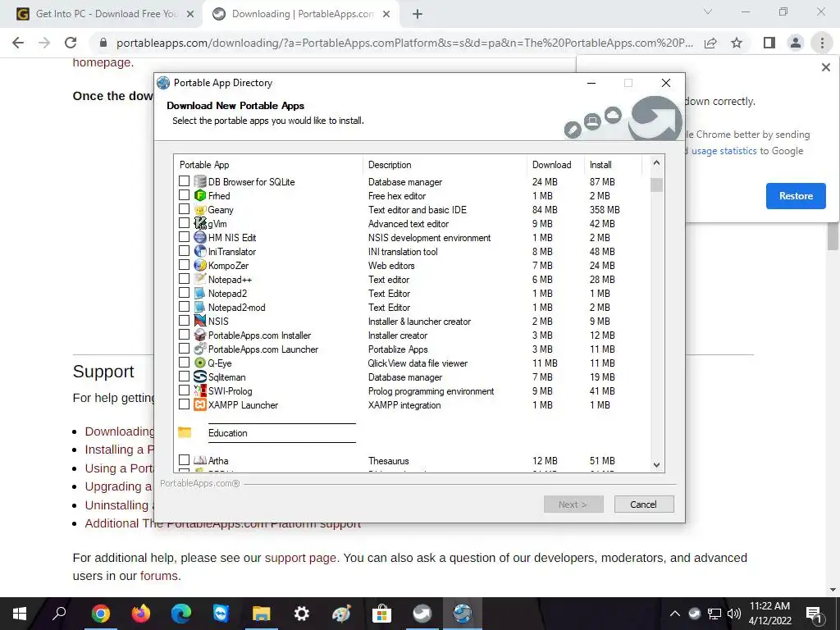
Task: Check the Q-Eye checkbox
Action: click(x=184, y=362)
